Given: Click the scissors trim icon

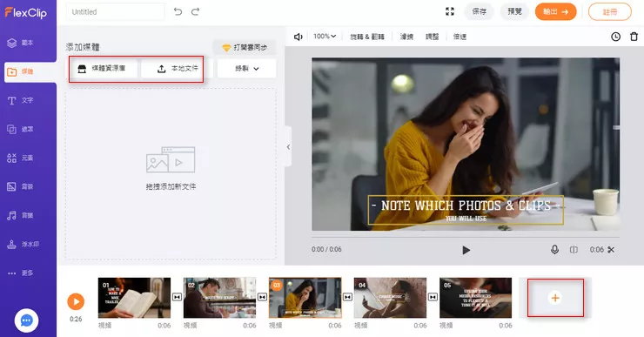Looking at the screenshot, I should coord(611,249).
